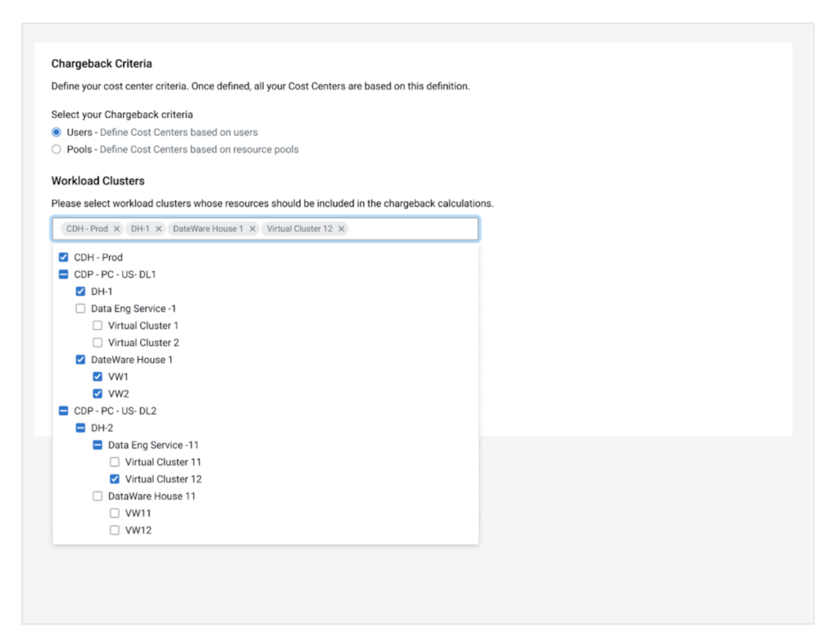Enable Virtual Cluster 2
839x644 pixels.
(x=98, y=342)
